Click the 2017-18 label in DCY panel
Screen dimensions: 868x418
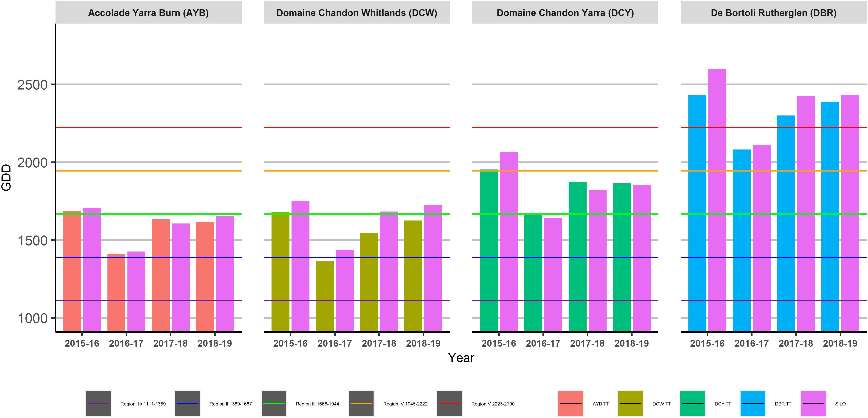click(587, 343)
